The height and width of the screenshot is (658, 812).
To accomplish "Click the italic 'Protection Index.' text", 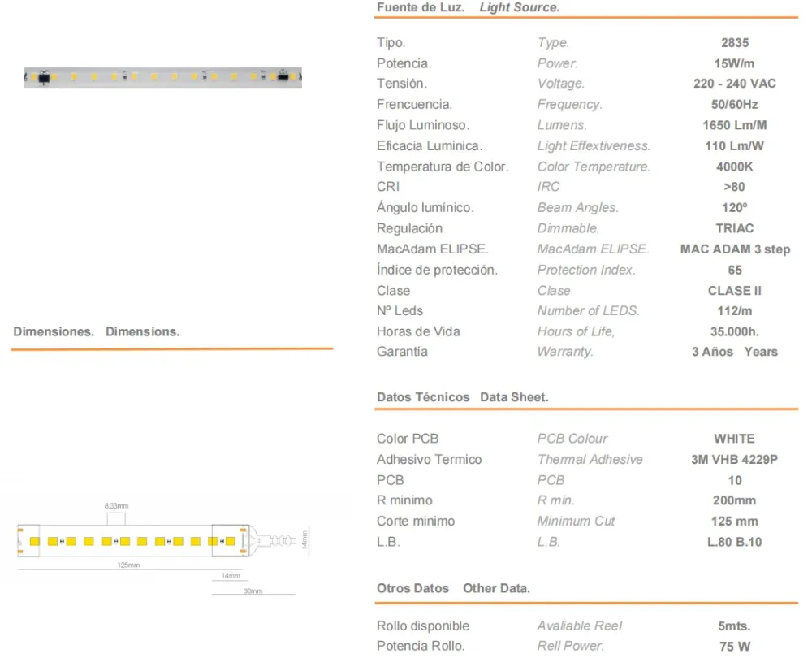I will pyautogui.click(x=586, y=270).
